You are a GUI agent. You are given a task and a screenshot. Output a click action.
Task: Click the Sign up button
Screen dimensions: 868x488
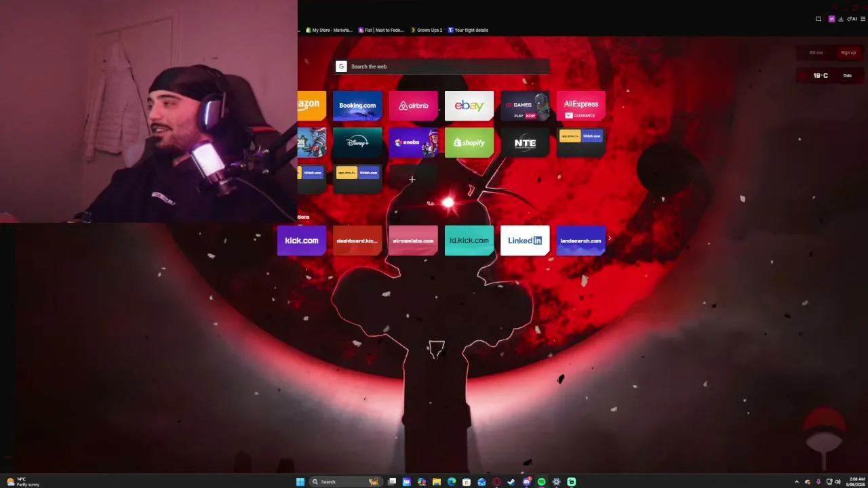[x=848, y=53]
